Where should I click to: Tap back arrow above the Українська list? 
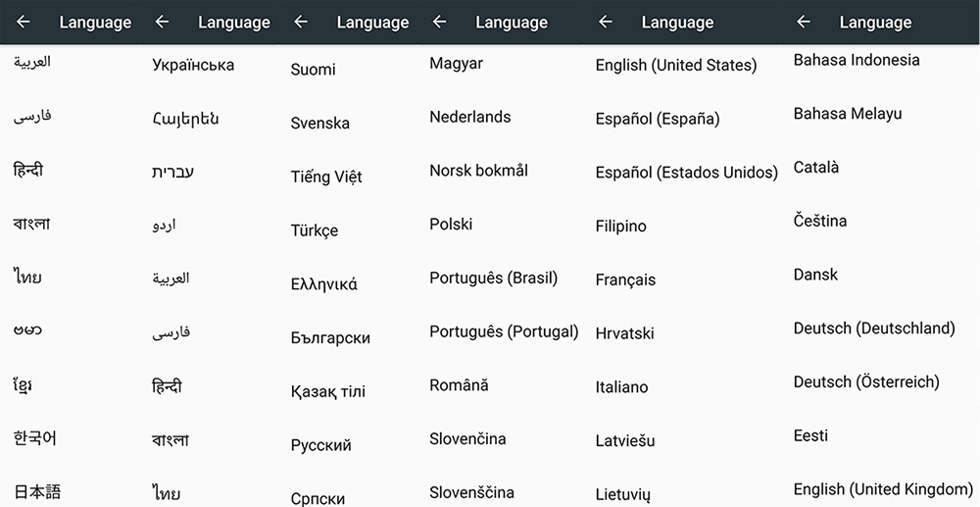click(x=163, y=22)
